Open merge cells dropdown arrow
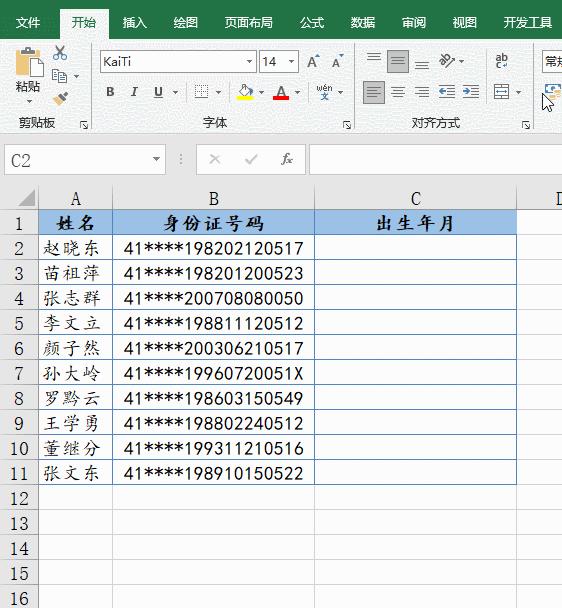Image resolution: width=562 pixels, height=608 pixels. tap(519, 92)
